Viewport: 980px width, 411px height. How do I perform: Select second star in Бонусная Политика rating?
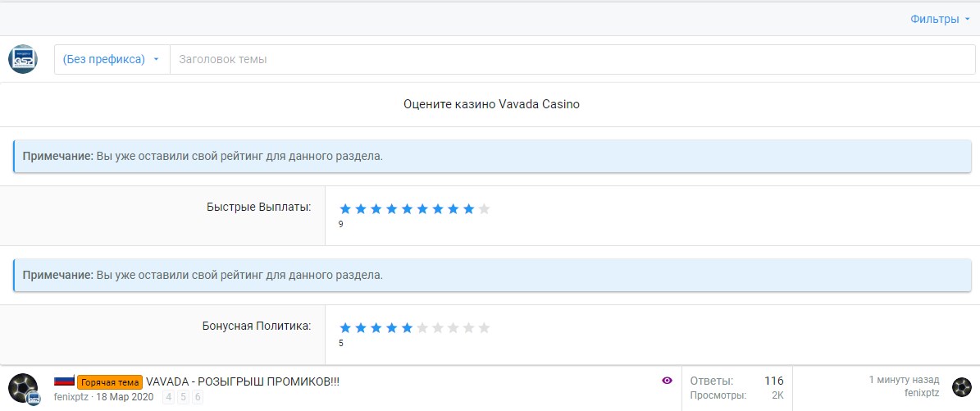click(361, 328)
